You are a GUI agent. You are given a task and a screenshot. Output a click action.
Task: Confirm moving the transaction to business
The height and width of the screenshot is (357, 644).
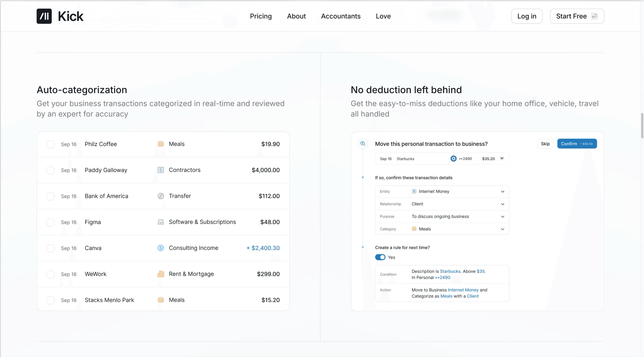tap(577, 144)
